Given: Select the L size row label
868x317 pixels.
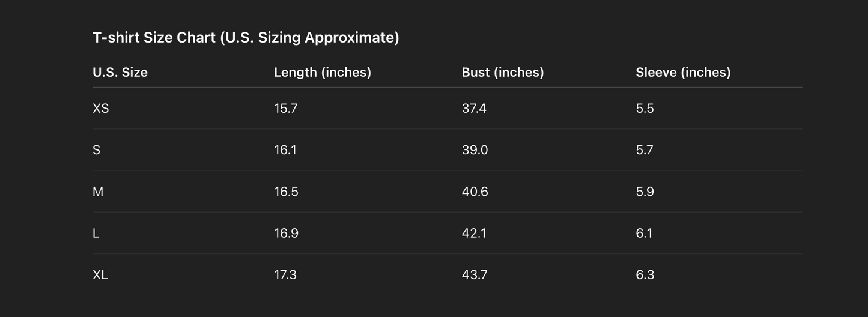Looking at the screenshot, I should (x=96, y=233).
